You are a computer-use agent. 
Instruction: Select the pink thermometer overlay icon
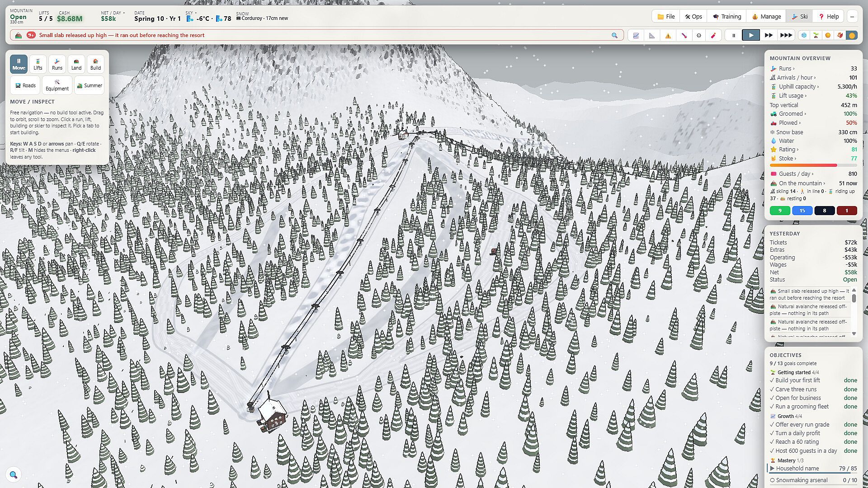684,35
